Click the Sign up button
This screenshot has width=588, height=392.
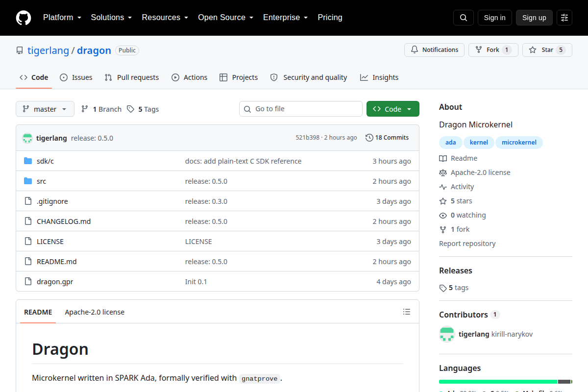coord(534,18)
